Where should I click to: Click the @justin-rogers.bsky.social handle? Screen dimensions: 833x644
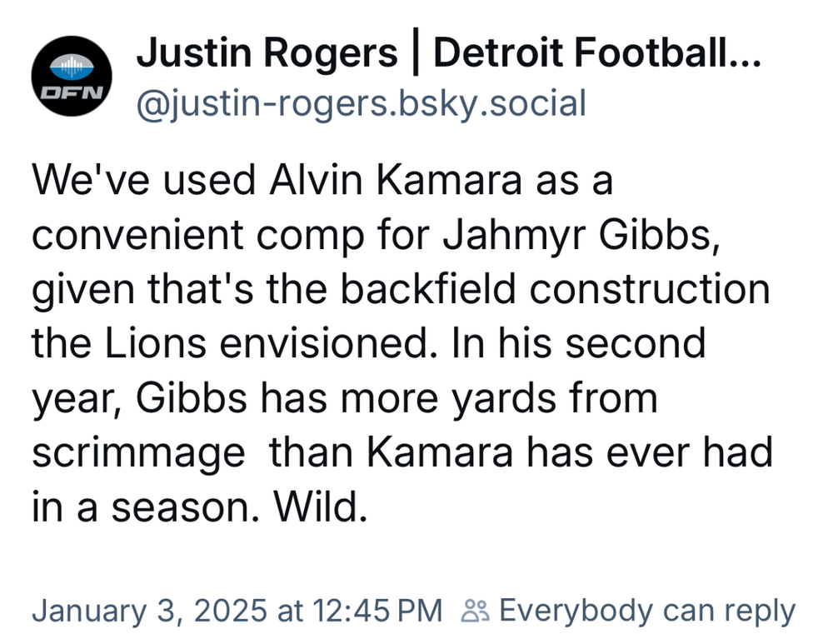(361, 104)
